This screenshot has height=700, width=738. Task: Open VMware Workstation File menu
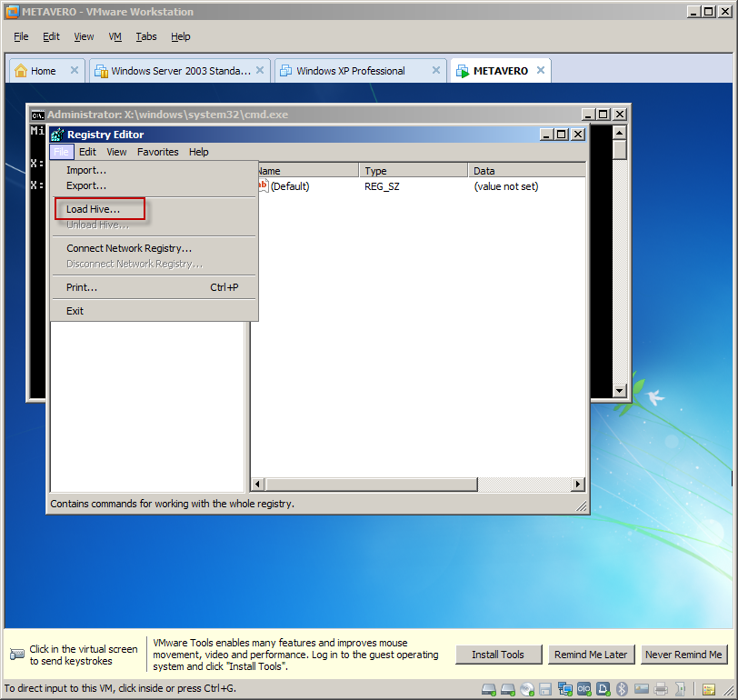tap(21, 36)
